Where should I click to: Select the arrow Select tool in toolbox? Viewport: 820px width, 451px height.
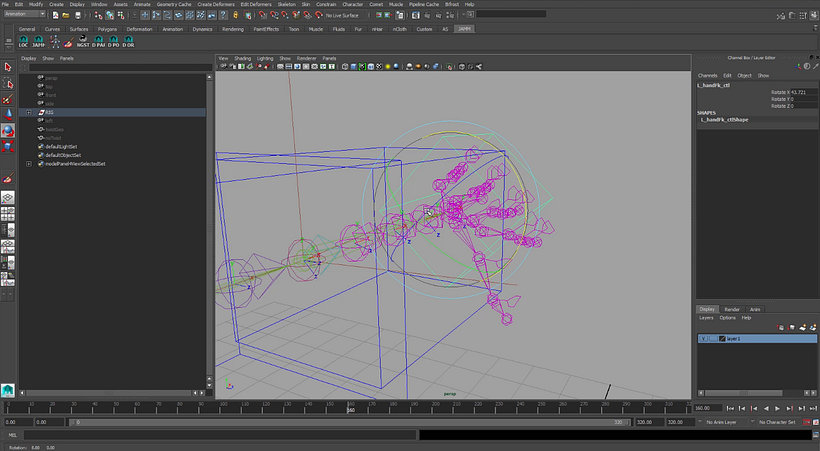[x=8, y=68]
